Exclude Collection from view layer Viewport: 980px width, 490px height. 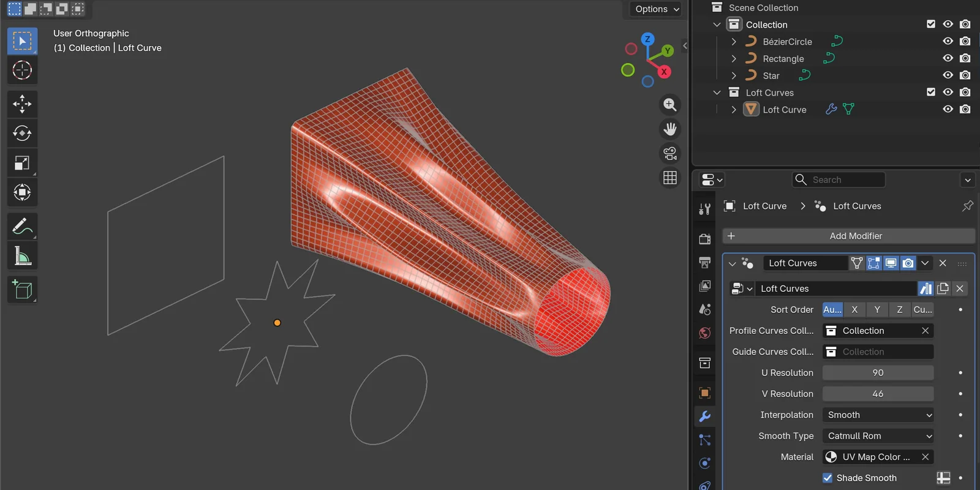tap(931, 24)
